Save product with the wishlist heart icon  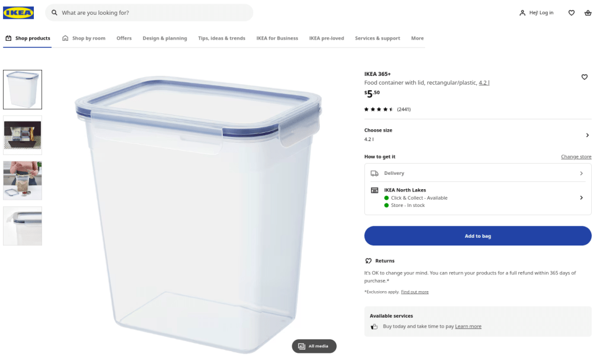pos(584,77)
